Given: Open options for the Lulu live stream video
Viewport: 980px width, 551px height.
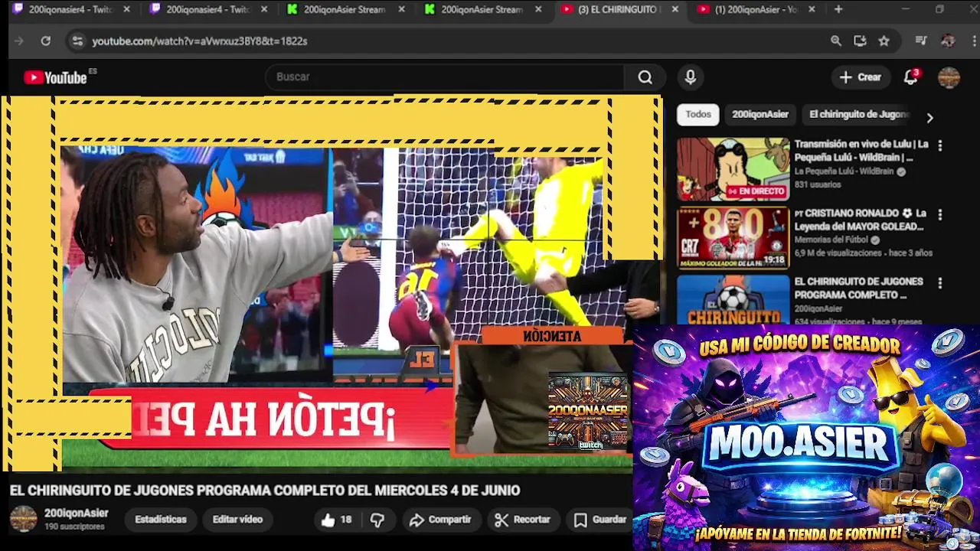Looking at the screenshot, I should (x=940, y=145).
